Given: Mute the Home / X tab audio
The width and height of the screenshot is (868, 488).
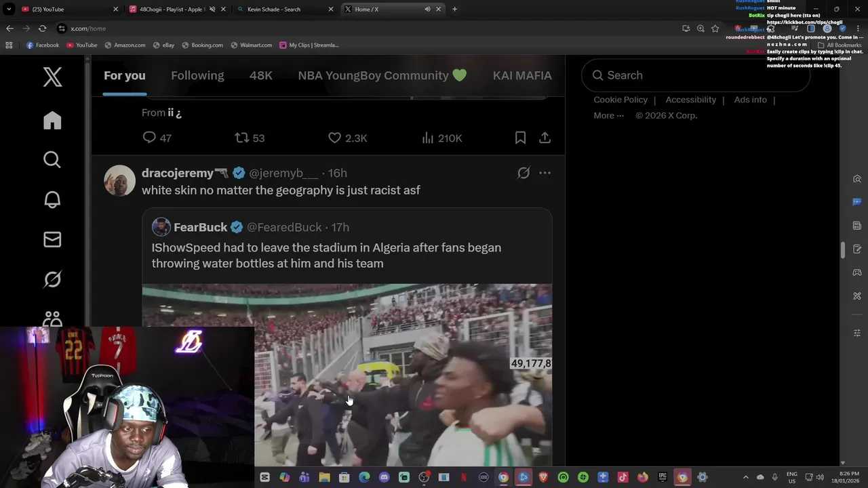Looking at the screenshot, I should [427, 9].
